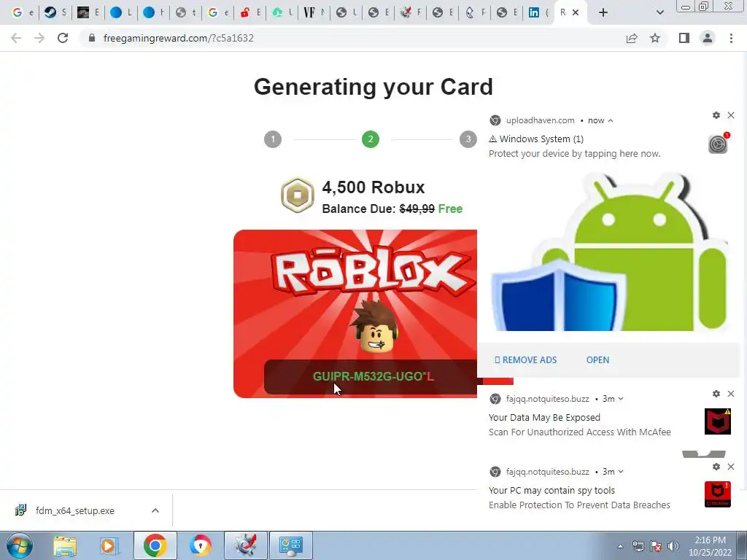Screen dimensions: 747x560
Task: Click OPEN in the notification
Action: click(x=598, y=360)
